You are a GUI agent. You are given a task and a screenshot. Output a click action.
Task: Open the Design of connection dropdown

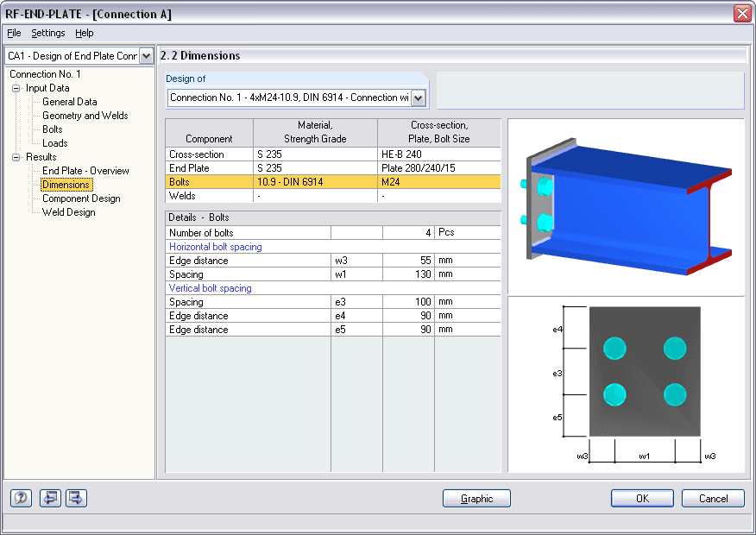point(418,98)
